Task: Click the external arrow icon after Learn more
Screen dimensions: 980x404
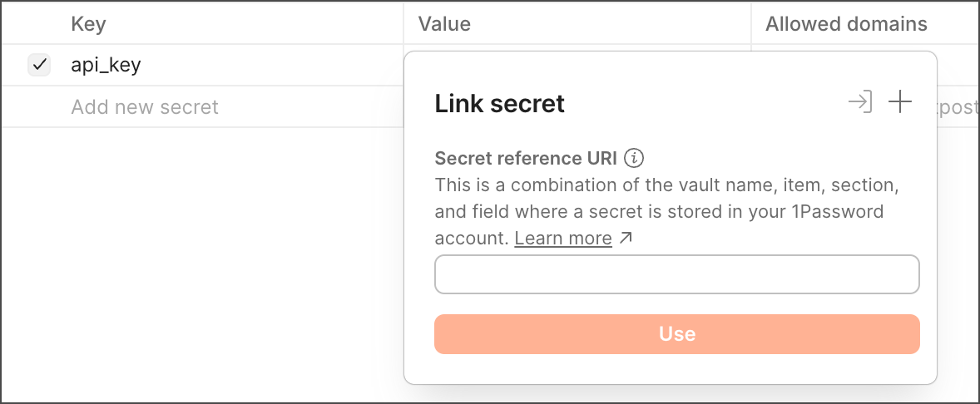Action: [626, 239]
